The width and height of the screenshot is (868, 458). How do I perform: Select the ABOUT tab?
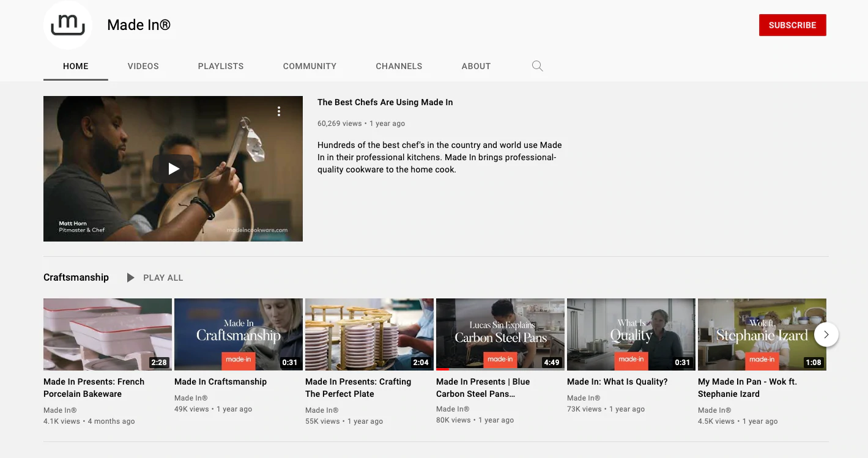click(x=476, y=66)
